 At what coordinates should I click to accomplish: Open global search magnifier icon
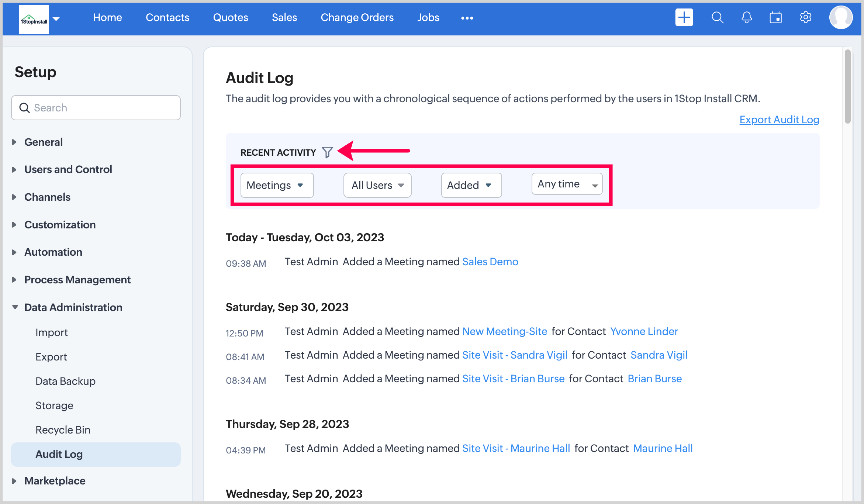point(717,17)
